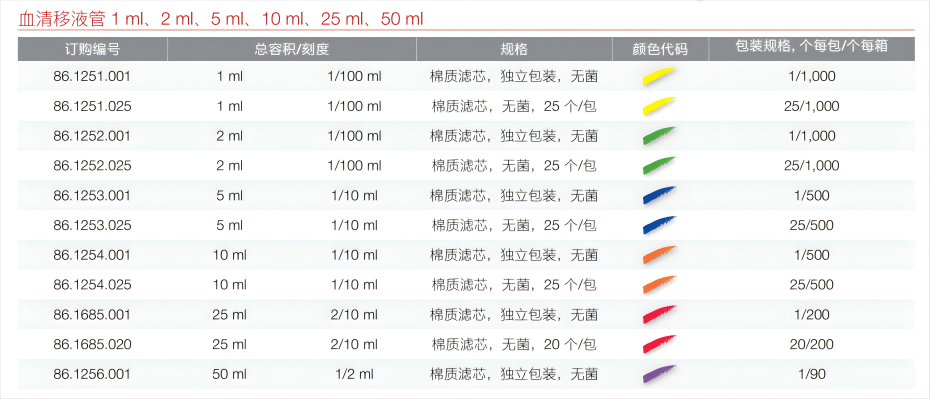
Task: Click the blue color swatch for 86.1253.001
Action: click(659, 195)
